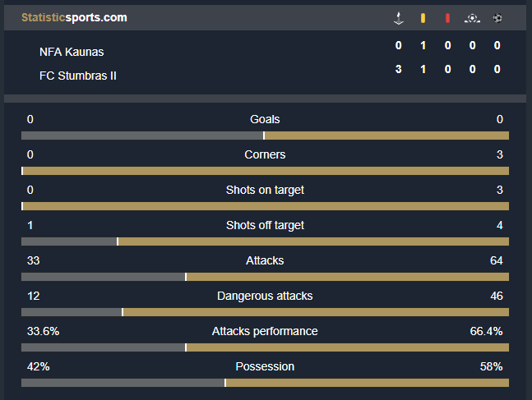The width and height of the screenshot is (532, 400).
Task: Click the corner flag icon in header
Action: pos(399,18)
